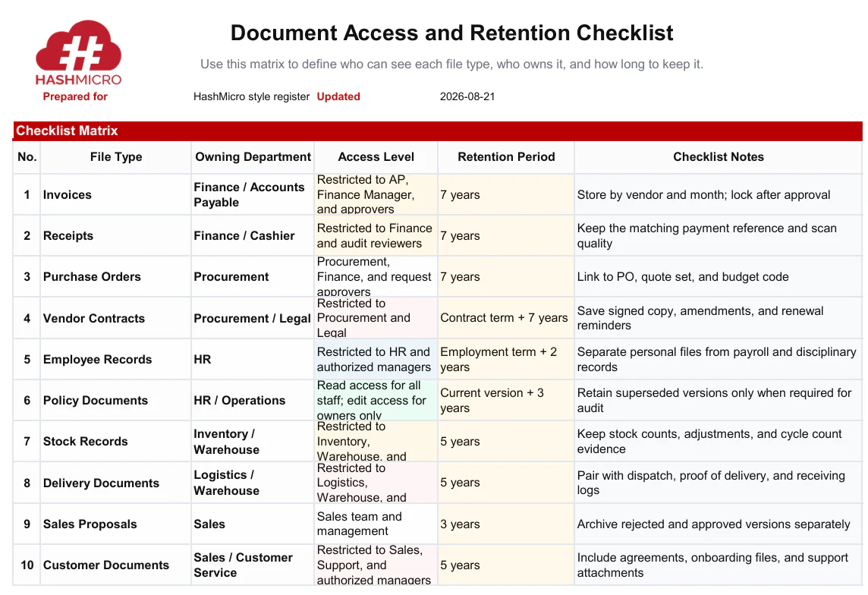Select the 'Policy Documents' cell
Viewport: 868px width, 595px height.
tap(115, 400)
